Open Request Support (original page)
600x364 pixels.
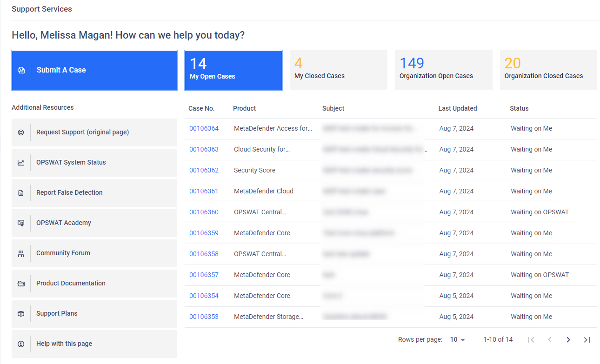point(94,132)
